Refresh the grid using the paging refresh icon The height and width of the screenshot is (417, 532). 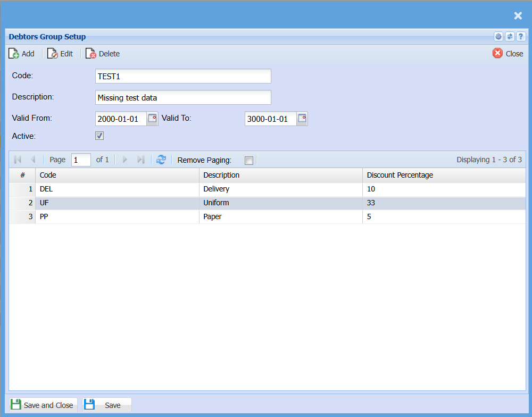click(161, 160)
